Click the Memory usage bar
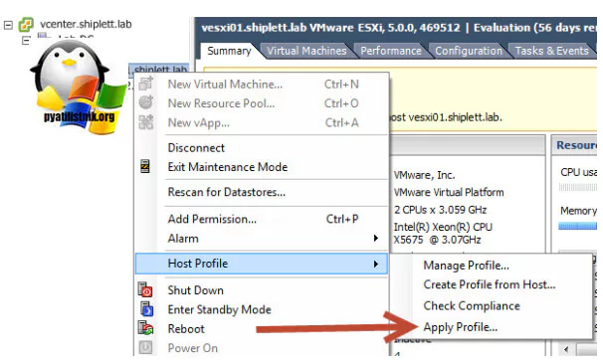603x364 pixels. coord(577,227)
